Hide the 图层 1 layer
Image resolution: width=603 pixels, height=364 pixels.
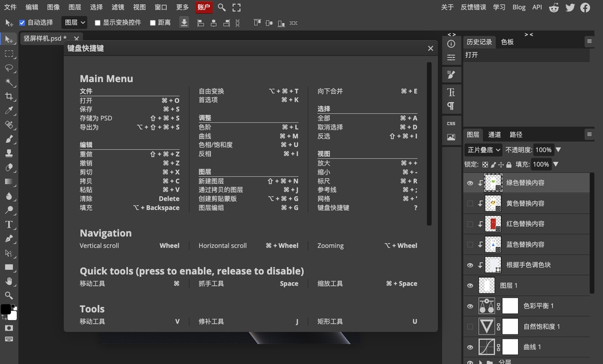click(470, 286)
